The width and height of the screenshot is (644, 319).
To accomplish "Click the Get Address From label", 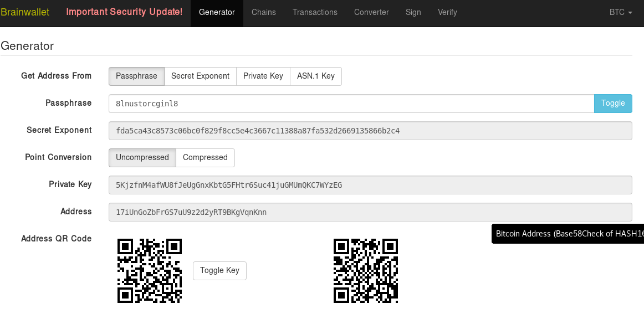I will click(57, 76).
